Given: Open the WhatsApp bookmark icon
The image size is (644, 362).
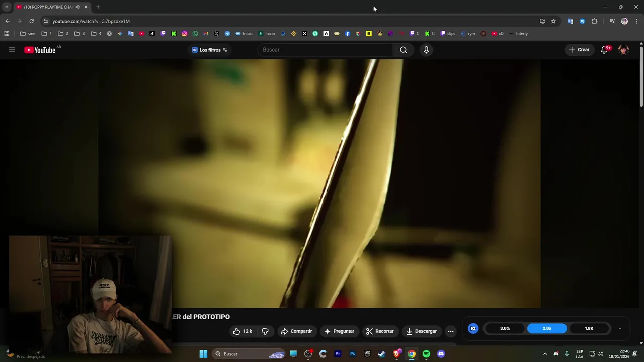Looking at the screenshot, I should point(195,34).
